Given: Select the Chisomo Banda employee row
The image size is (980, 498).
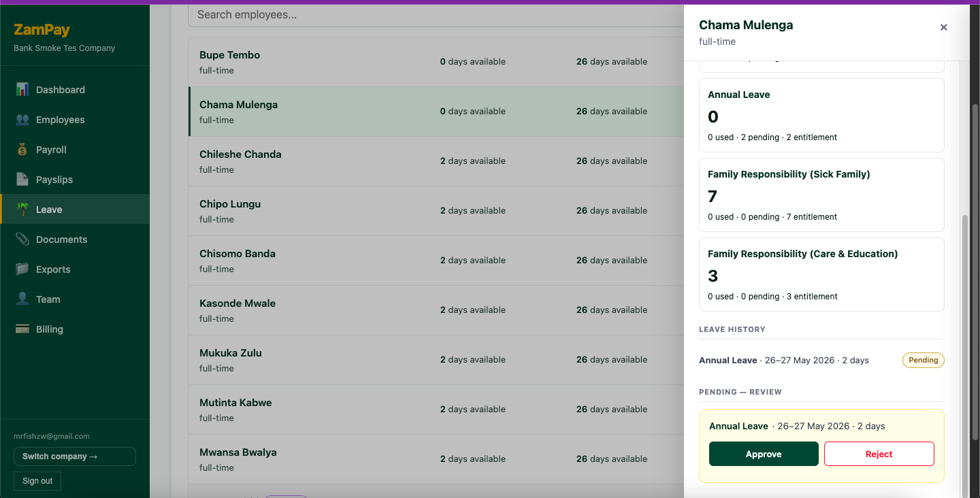Looking at the screenshot, I should click(436, 261).
